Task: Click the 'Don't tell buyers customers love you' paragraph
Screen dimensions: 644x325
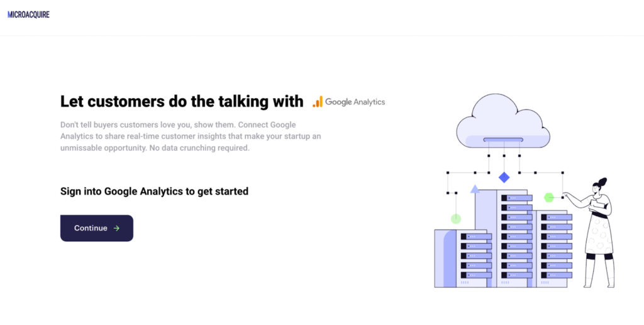Action: (x=191, y=136)
